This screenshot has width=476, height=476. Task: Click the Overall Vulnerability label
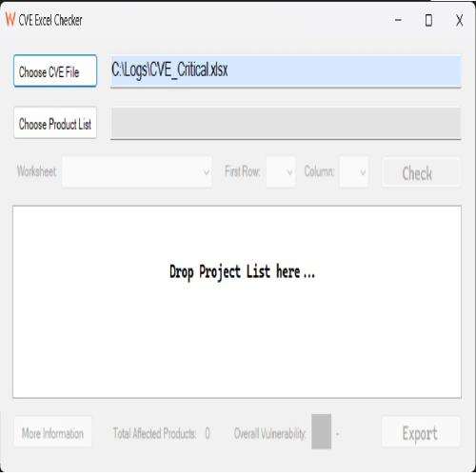point(270,433)
